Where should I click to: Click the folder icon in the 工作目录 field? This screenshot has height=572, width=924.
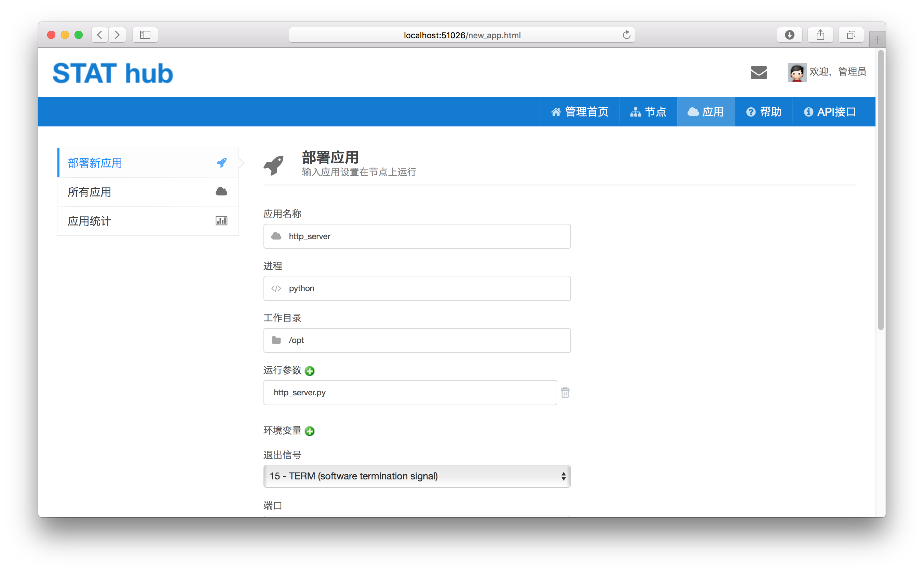coord(276,340)
